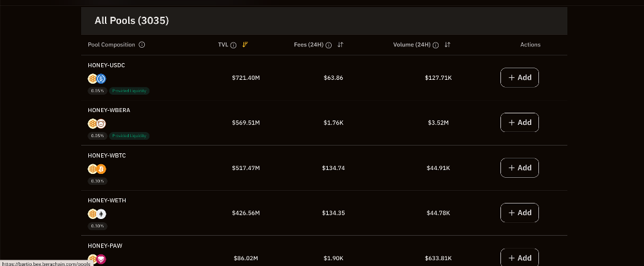Sort pools by TVL descending icon
Image resolution: width=644 pixels, height=266 pixels.
point(245,44)
